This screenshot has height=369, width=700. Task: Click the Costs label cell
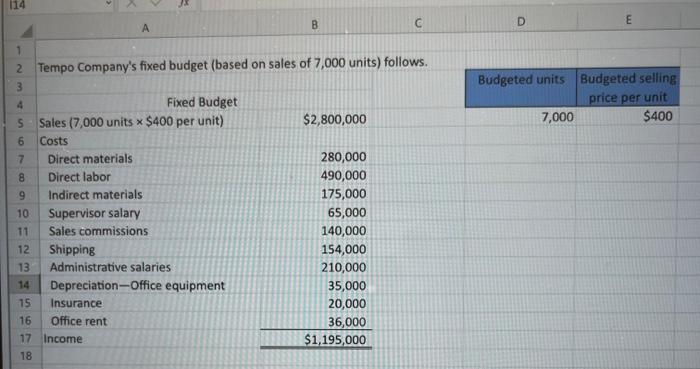coord(54,141)
